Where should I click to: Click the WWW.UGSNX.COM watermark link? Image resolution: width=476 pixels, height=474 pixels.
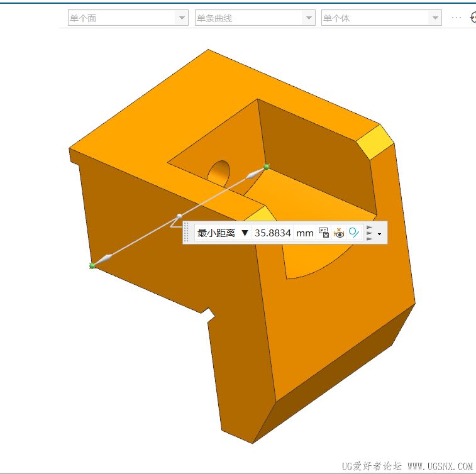[x=440, y=466]
